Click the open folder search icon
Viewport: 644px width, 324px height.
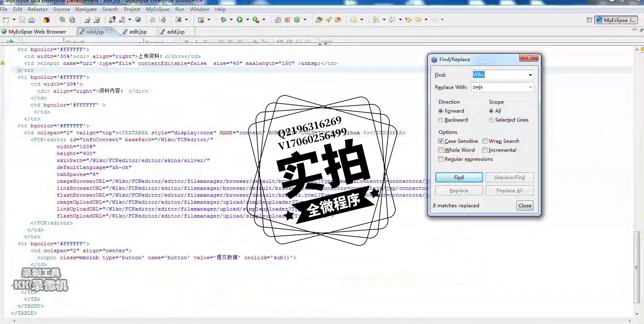pos(319,20)
